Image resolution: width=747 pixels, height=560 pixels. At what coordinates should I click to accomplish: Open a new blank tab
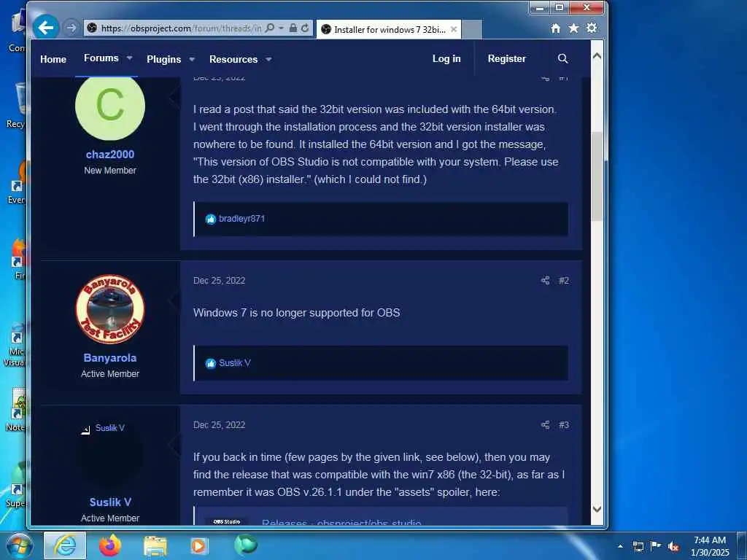tap(472, 29)
